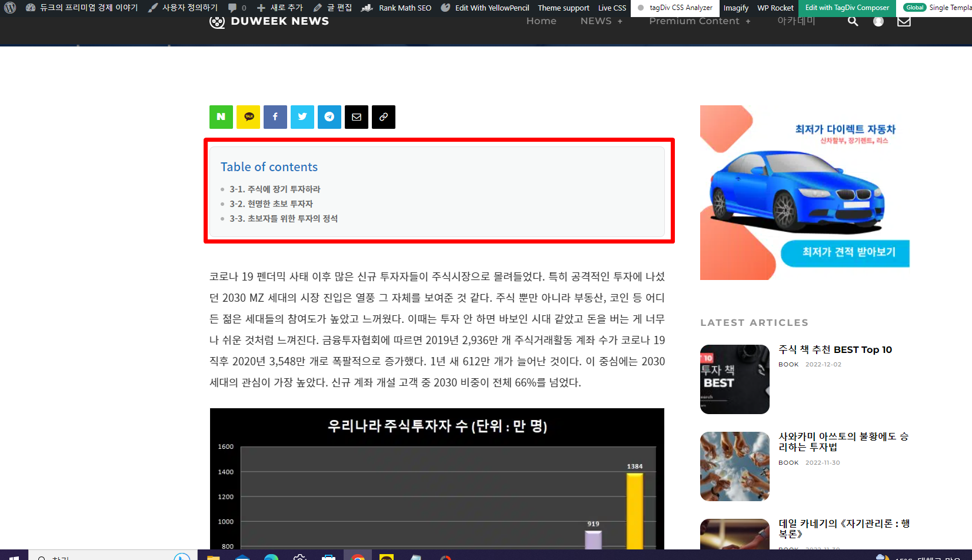Click the Table of contents heading
The height and width of the screenshot is (560, 972).
(269, 167)
